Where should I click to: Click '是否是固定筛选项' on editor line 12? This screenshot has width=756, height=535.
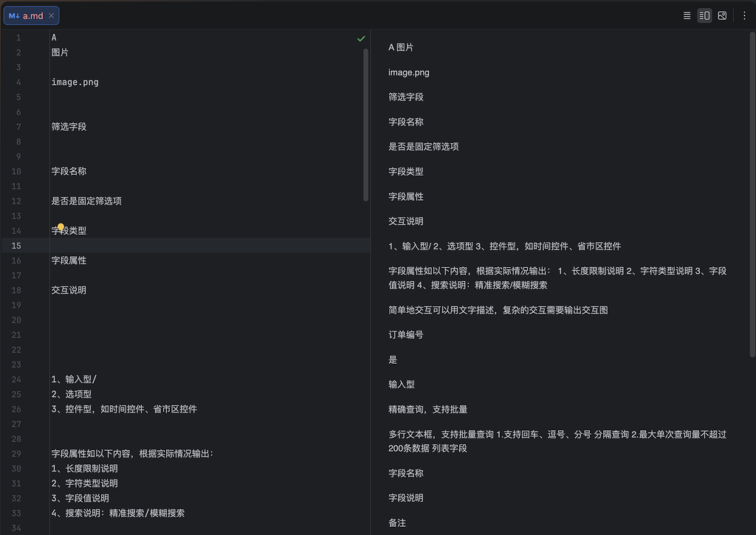[x=86, y=201]
